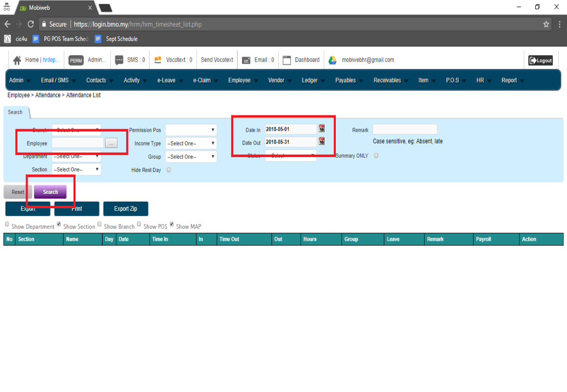
Task: Click the Email envelope icon
Action: [x=246, y=60]
